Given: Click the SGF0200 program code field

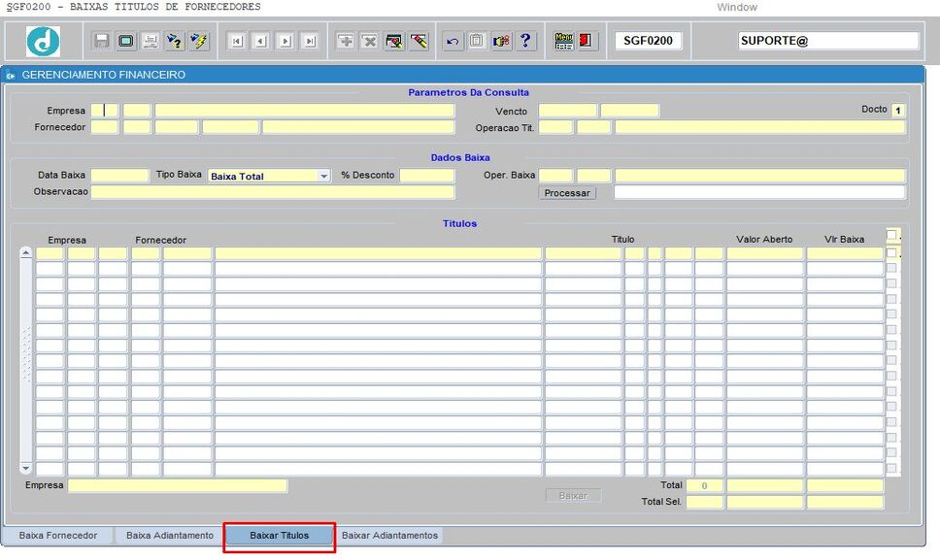Looking at the screenshot, I should coord(648,41).
